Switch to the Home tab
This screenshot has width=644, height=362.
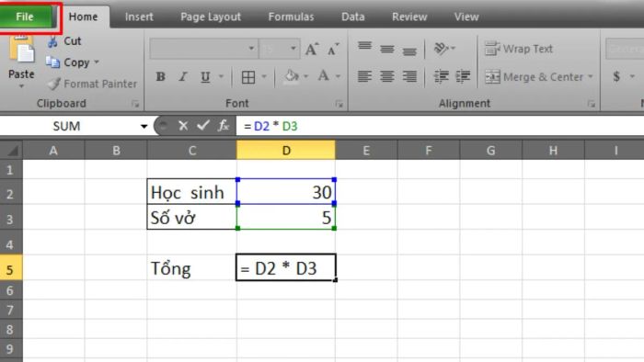coord(83,17)
